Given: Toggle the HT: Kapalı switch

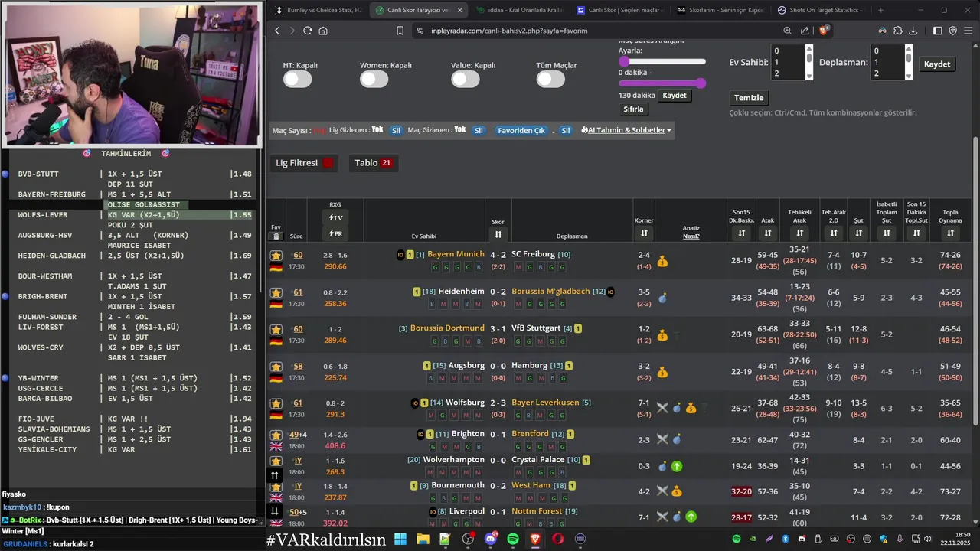Looking at the screenshot, I should click(x=297, y=79).
